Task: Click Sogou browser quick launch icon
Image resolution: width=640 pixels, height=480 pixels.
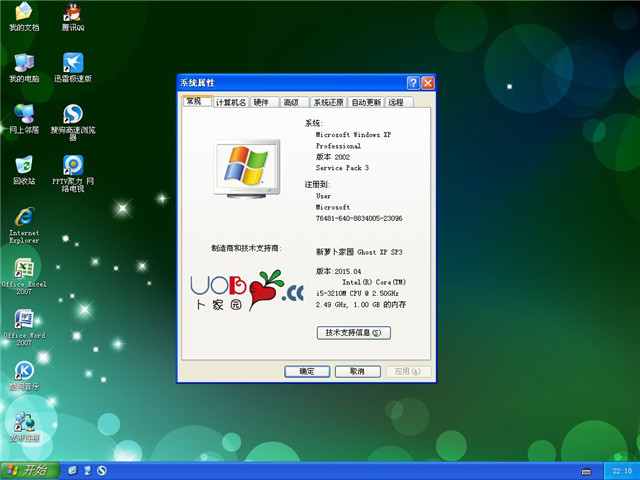Action: coord(102,471)
